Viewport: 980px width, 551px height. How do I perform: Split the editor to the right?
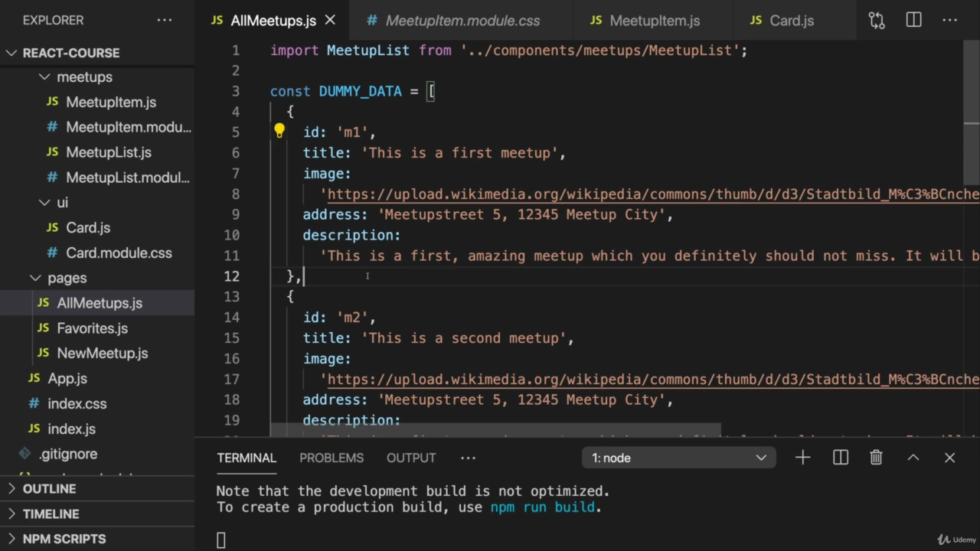tap(913, 20)
